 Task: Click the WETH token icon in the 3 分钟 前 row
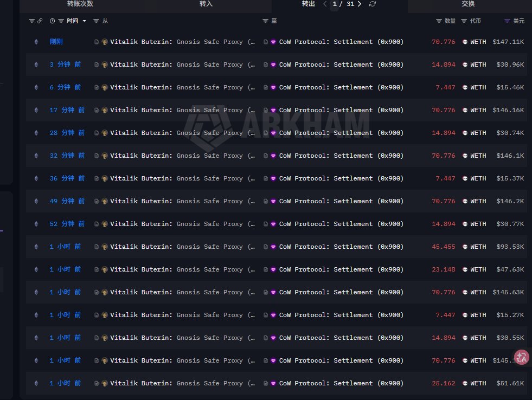(465, 64)
